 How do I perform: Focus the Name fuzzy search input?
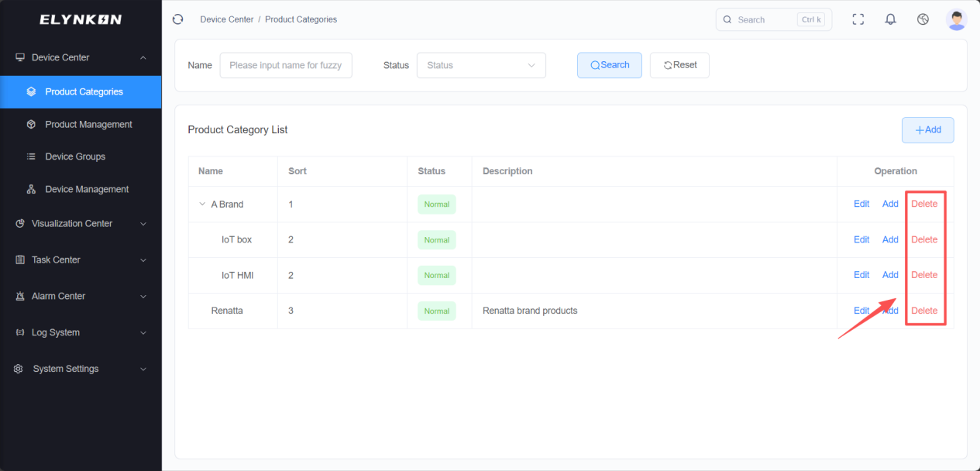tap(286, 65)
